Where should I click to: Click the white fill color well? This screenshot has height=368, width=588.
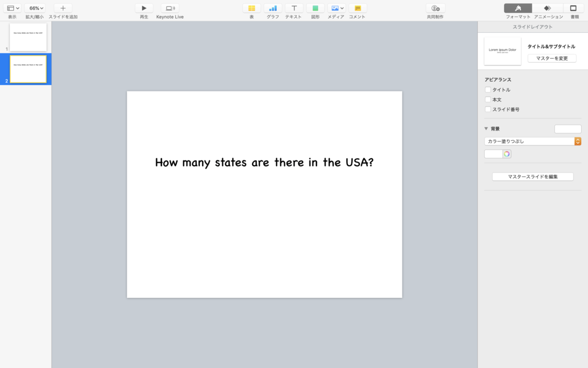pos(493,154)
